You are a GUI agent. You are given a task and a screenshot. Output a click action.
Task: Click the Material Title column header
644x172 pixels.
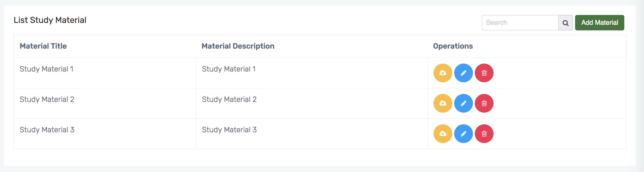pos(43,46)
